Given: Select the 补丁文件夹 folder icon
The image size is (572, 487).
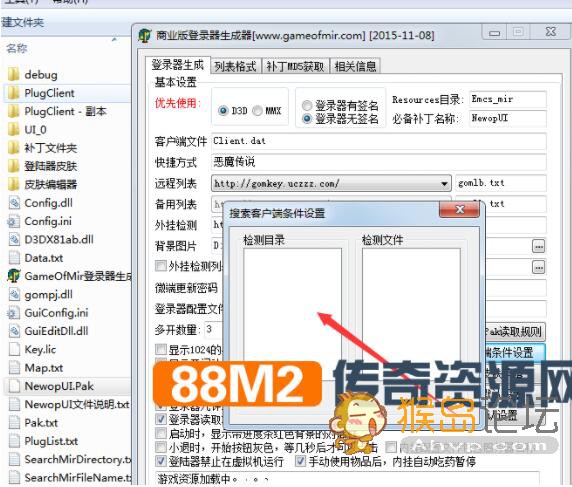Looking at the screenshot, I should 13,148.
